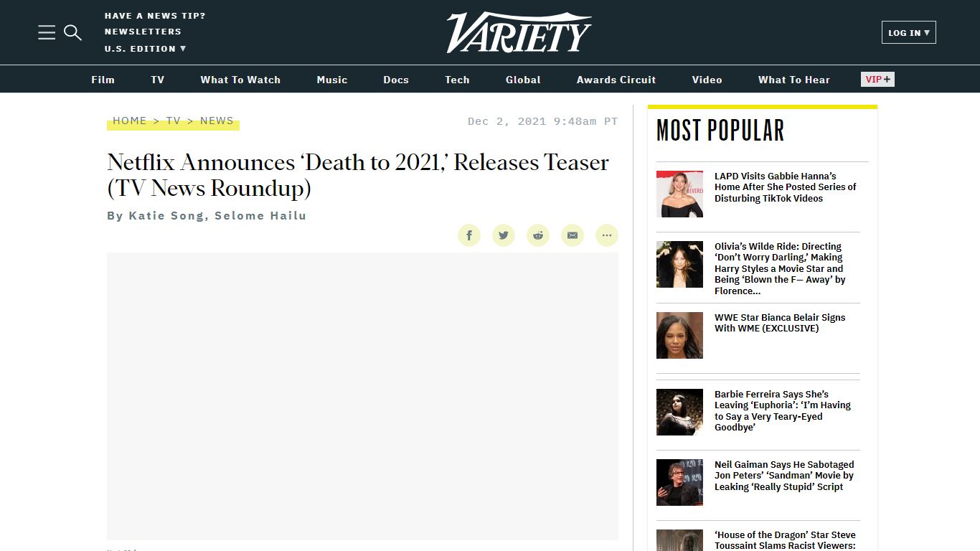
Task: Share article via email icon
Action: 573,235
